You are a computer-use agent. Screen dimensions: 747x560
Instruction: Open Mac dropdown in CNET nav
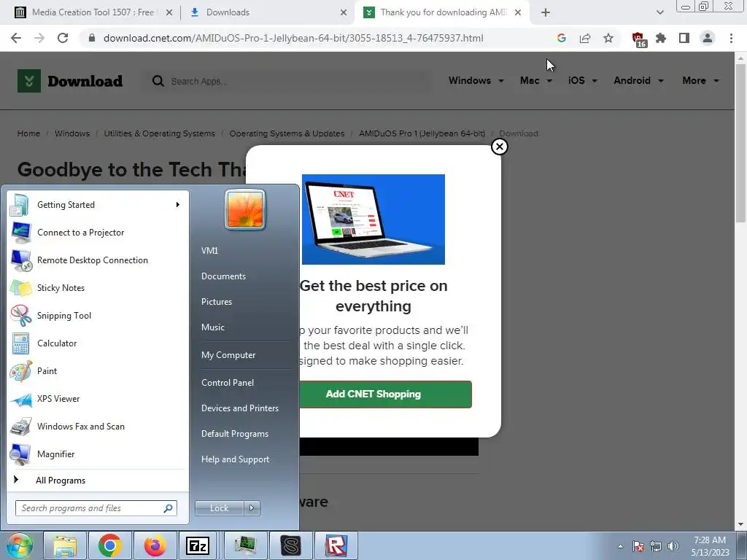tap(536, 80)
